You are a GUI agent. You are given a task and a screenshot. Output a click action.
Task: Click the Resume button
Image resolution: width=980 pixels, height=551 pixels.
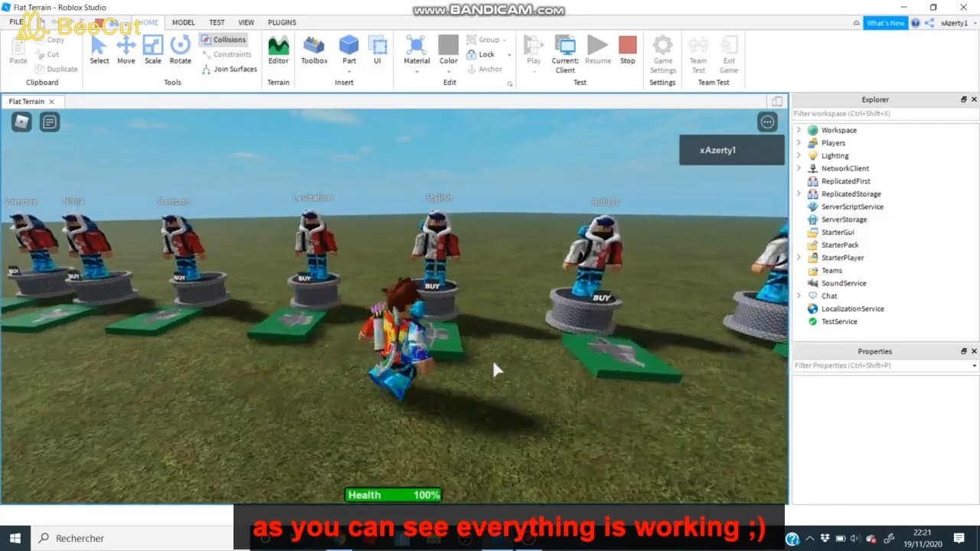(598, 50)
